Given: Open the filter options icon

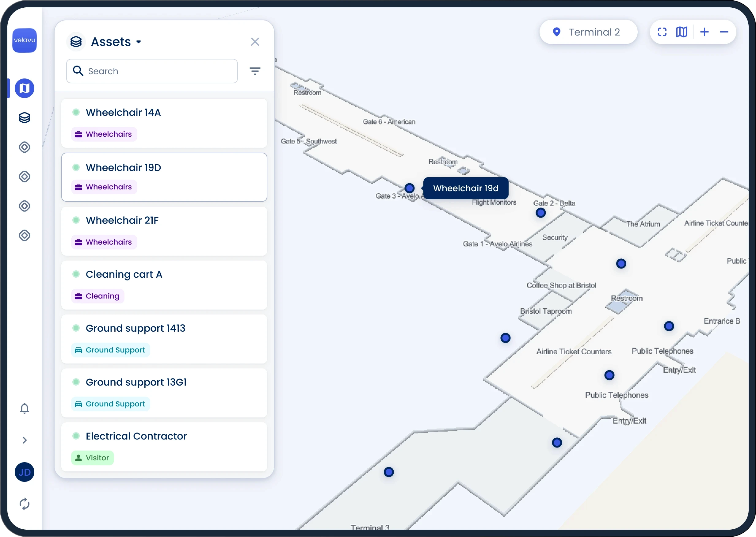Looking at the screenshot, I should tap(255, 71).
